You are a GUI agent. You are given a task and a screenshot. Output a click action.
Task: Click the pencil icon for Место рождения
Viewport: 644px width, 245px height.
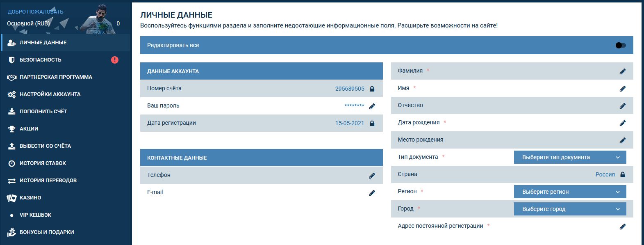pyautogui.click(x=622, y=140)
